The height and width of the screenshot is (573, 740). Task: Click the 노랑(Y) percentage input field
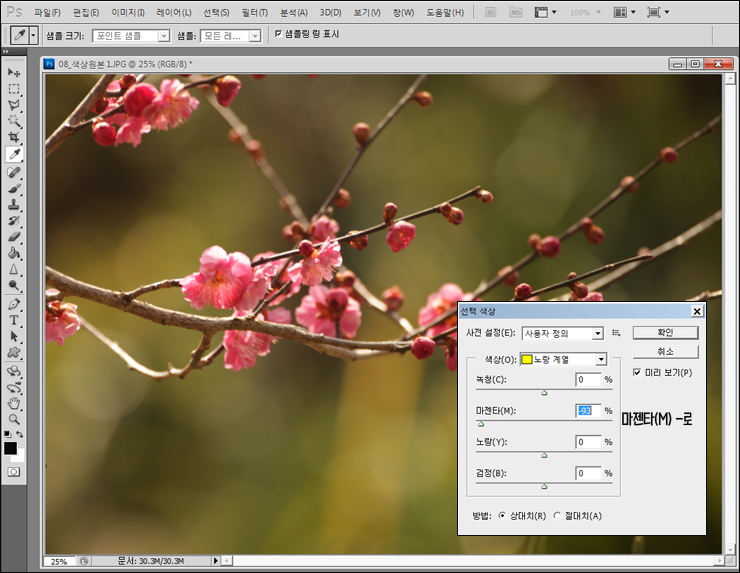(588, 442)
